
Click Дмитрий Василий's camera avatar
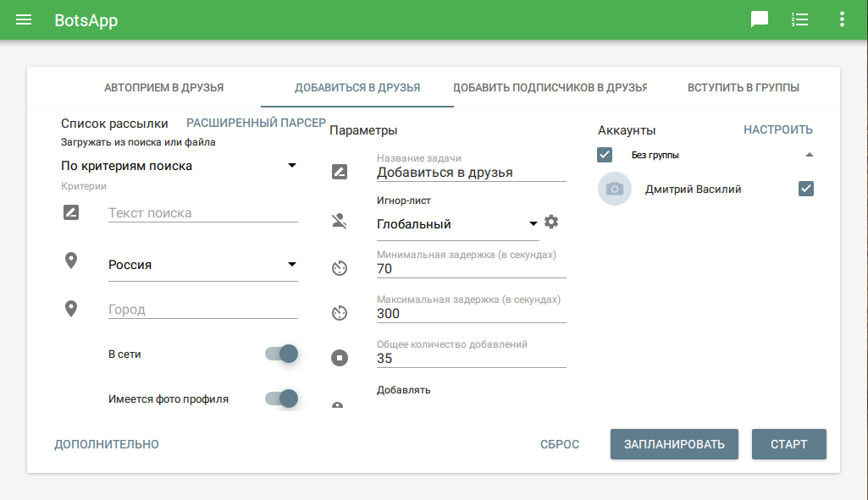(x=615, y=190)
